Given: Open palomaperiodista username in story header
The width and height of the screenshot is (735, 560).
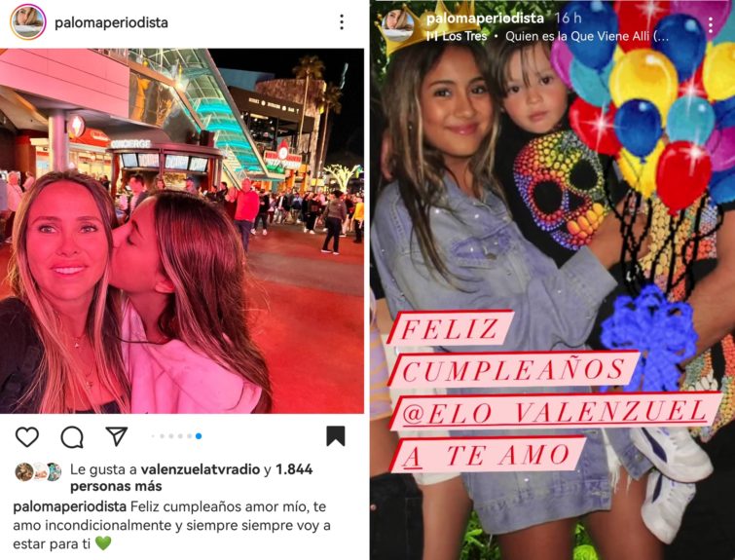Looking at the screenshot, I should (x=485, y=19).
